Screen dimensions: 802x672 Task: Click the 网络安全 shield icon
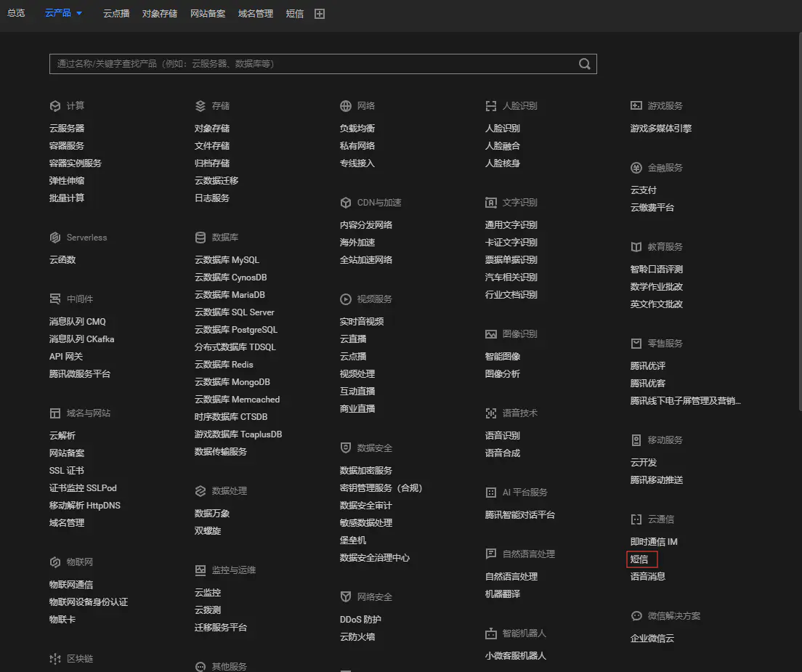(x=346, y=597)
